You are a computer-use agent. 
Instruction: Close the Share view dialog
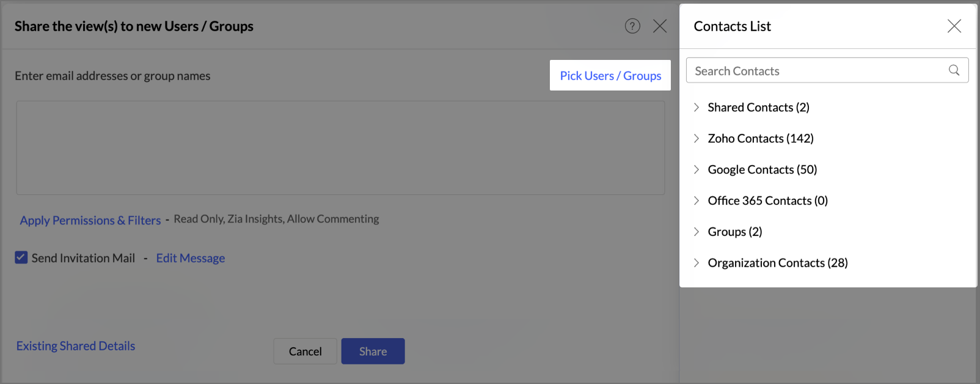(x=660, y=26)
